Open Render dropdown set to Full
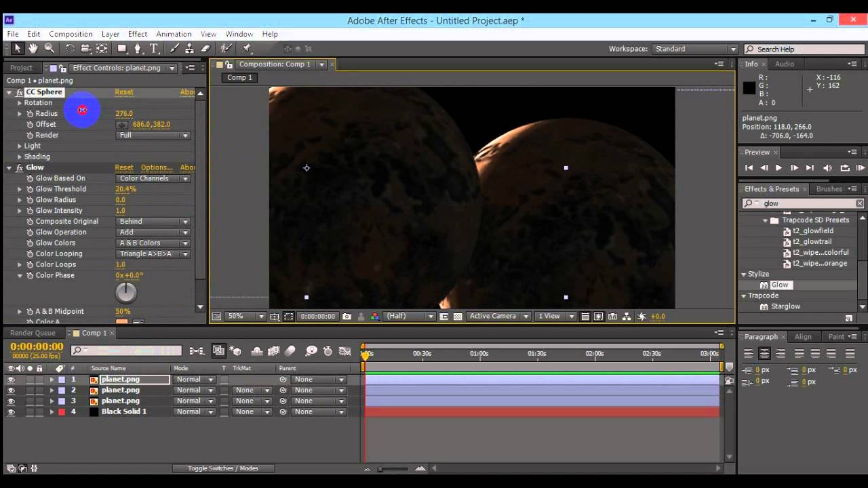Screen dimensions: 868x488 click(153, 136)
